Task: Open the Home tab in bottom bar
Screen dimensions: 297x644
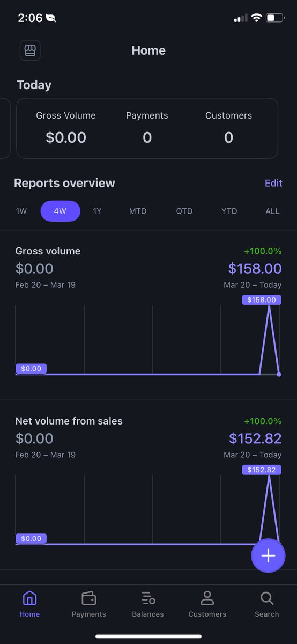Action: pyautogui.click(x=29, y=604)
